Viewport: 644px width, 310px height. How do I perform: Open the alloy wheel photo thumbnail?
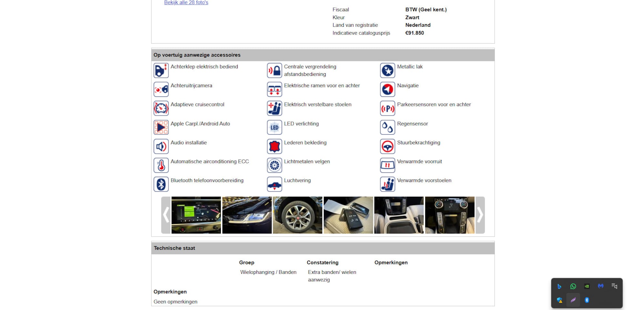tap(297, 215)
